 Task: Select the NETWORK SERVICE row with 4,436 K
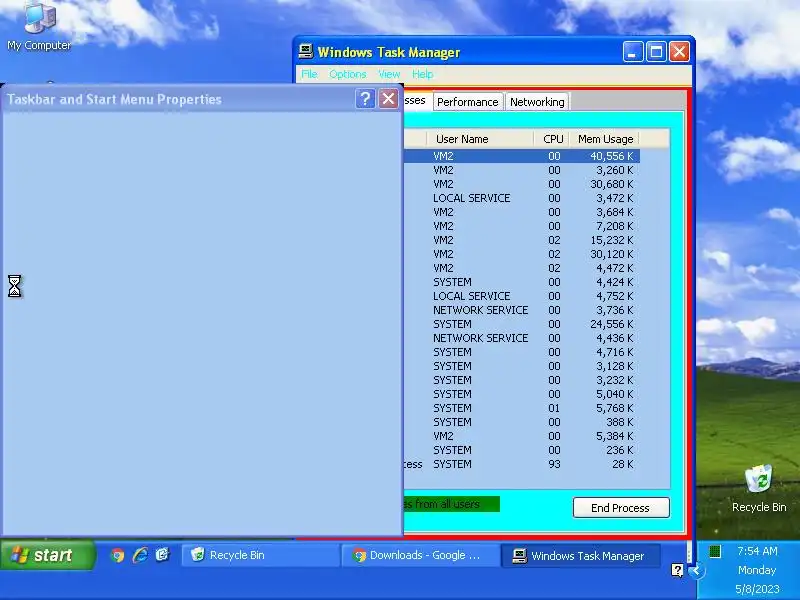tap(521, 338)
